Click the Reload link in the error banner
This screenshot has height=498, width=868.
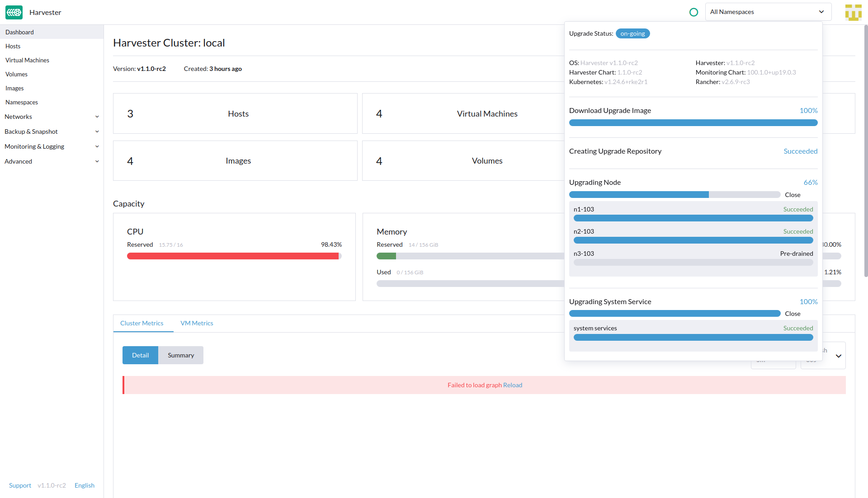513,385
